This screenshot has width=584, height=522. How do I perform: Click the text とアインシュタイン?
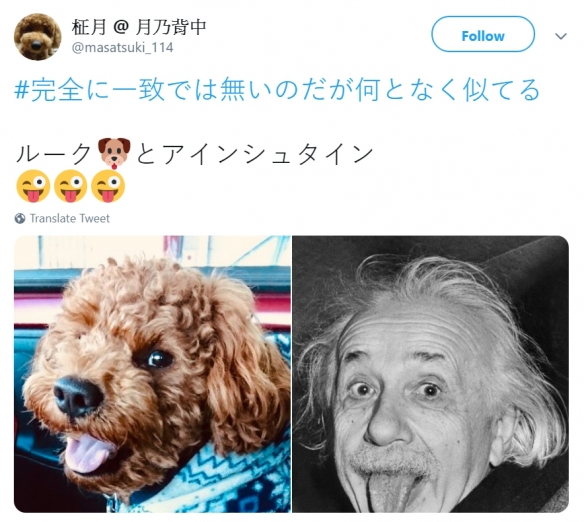tap(254, 154)
